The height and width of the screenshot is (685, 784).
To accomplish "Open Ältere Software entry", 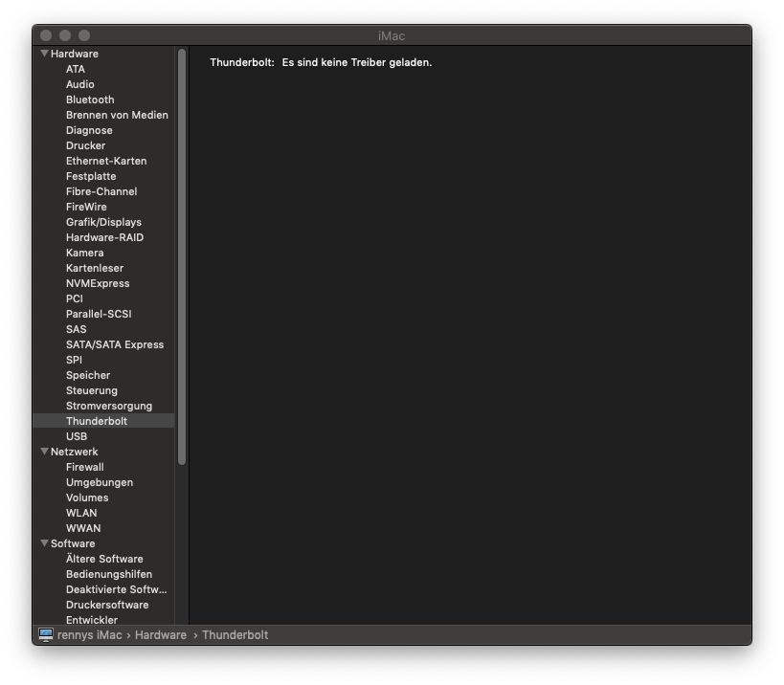I will [104, 559].
